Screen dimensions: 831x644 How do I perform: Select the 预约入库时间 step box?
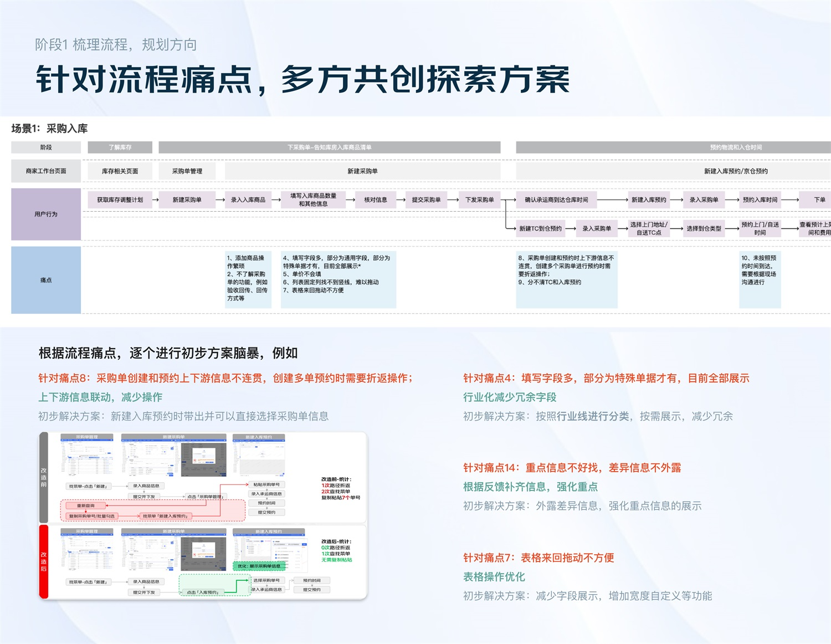click(760, 200)
